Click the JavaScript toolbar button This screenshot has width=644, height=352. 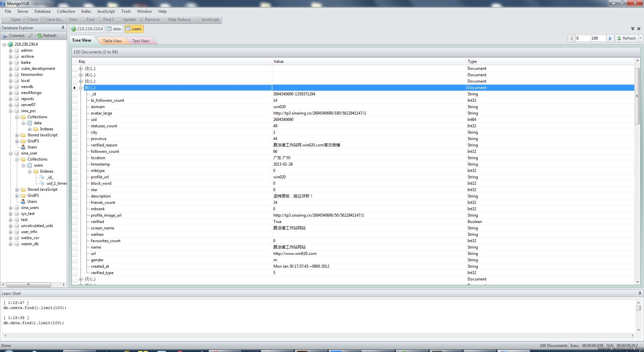point(207,19)
